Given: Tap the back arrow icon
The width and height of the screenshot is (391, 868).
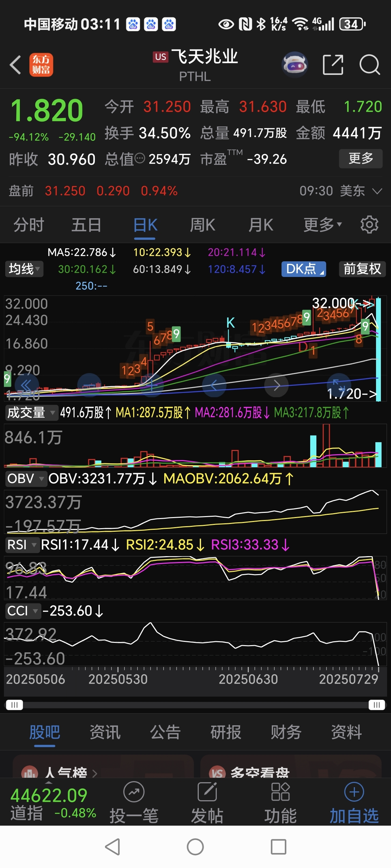Looking at the screenshot, I should [16, 65].
